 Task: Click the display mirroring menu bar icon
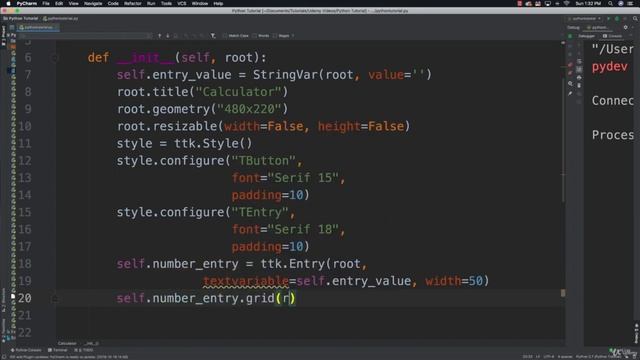pyautogui.click(x=548, y=3)
